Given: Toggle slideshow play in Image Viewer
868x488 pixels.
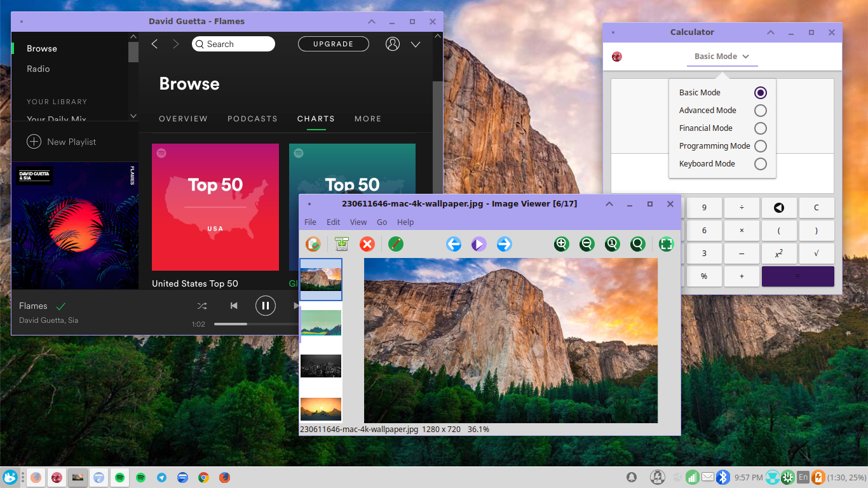Looking at the screenshot, I should coord(478,244).
